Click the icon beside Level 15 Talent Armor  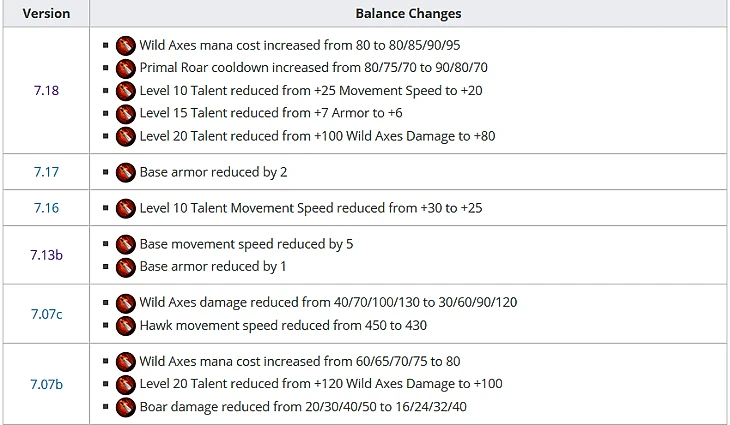click(x=125, y=113)
